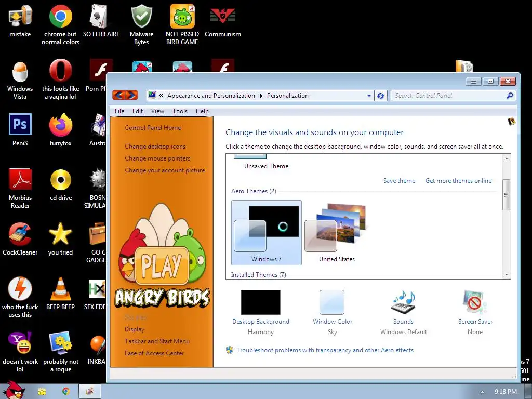Open the Screen Saver icon

tap(475, 302)
